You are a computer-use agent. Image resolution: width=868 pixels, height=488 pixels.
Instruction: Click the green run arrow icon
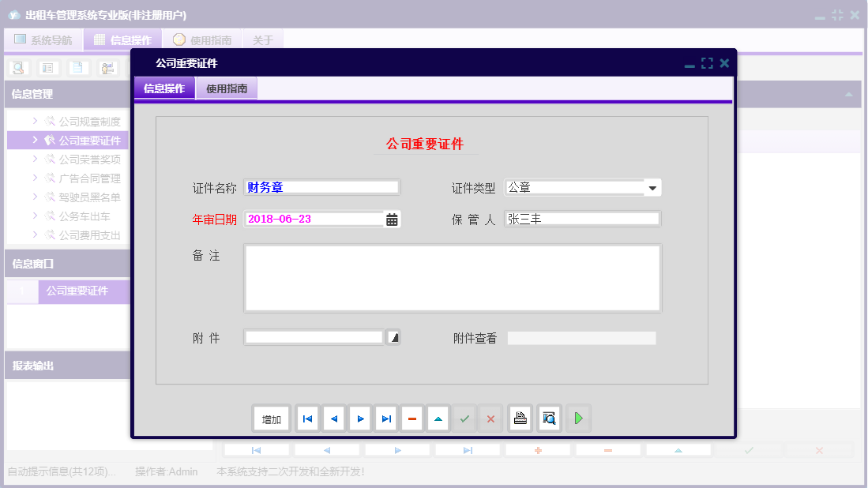click(x=578, y=418)
